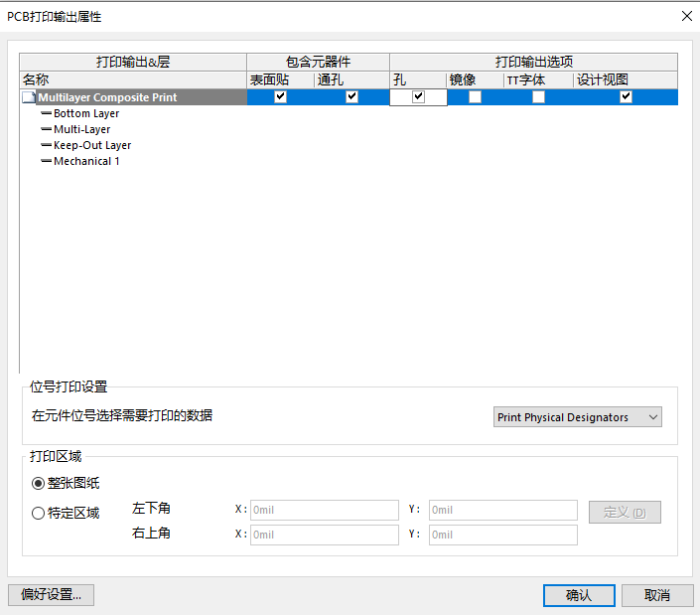This screenshot has height=615, width=700.
Task: Open 偏好设置 preferences button
Action: [51, 595]
